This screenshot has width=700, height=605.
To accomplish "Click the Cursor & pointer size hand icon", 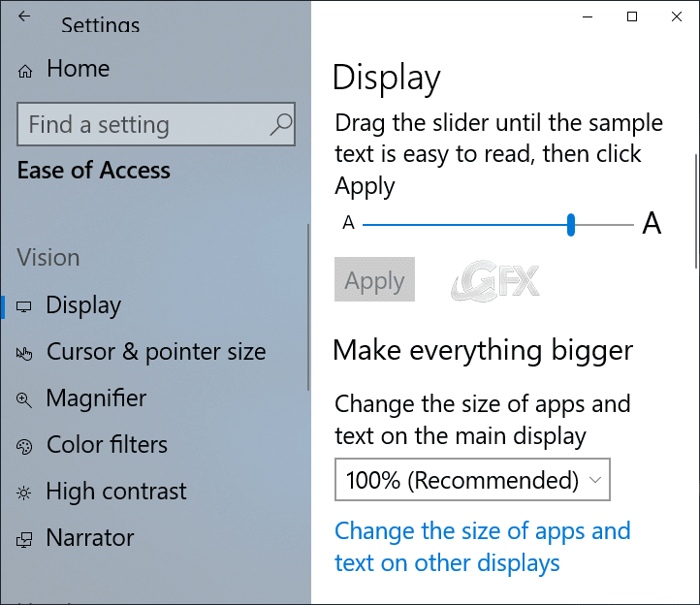I will [x=24, y=353].
